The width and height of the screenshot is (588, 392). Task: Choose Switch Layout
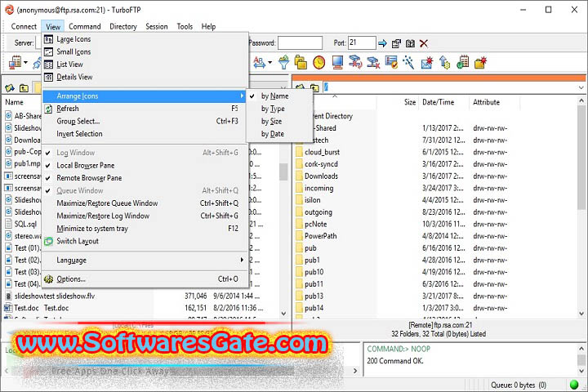point(145,241)
